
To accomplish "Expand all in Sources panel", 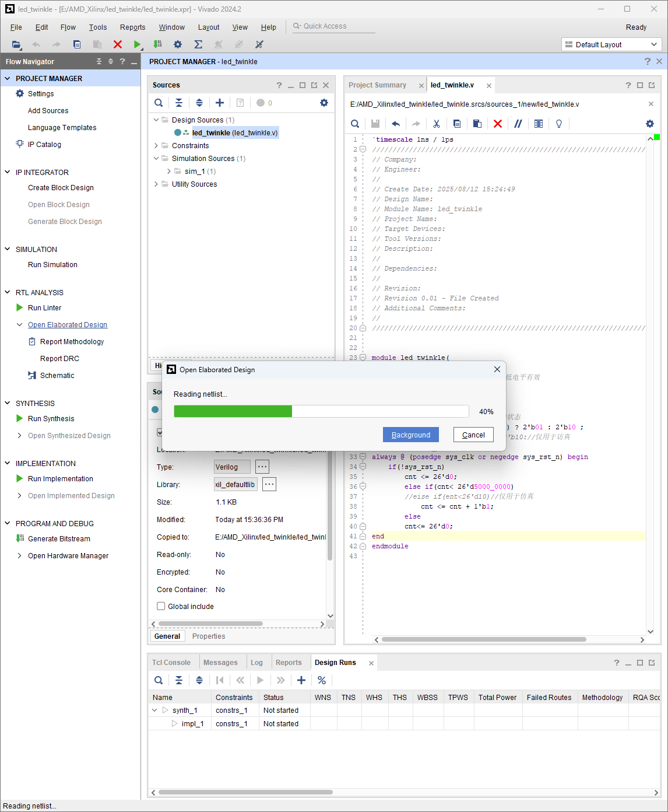I will click(x=199, y=103).
